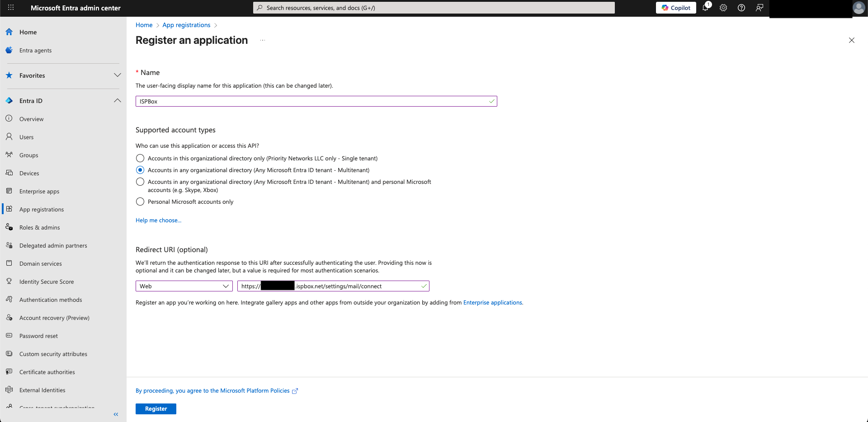Viewport: 868px width, 422px height.
Task: Select Authentication methods in the sidebar
Action: [50, 300]
